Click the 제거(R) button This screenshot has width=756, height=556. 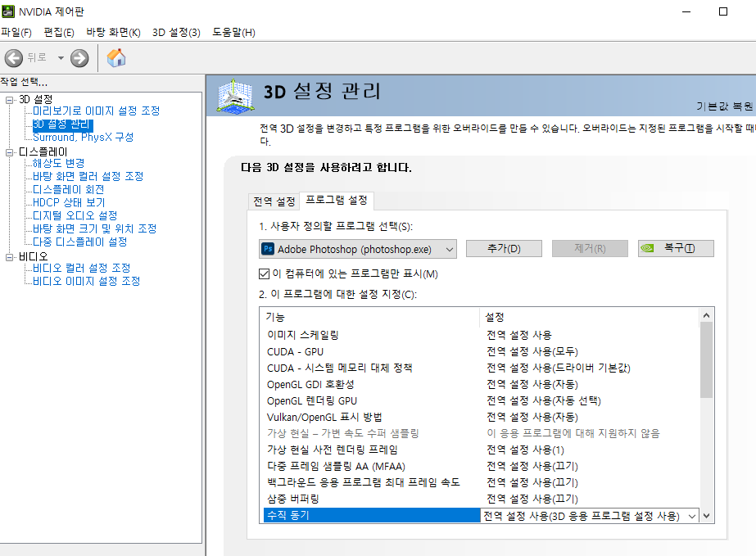click(x=590, y=249)
